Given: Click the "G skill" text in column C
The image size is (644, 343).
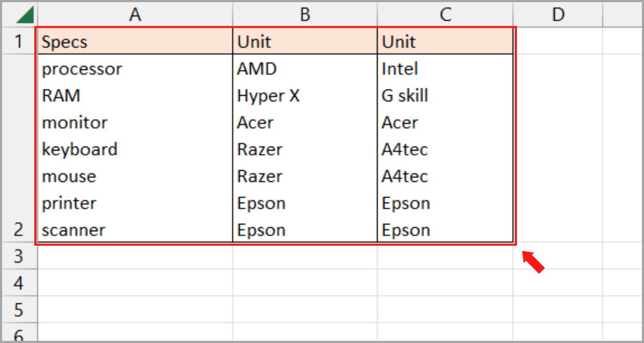Looking at the screenshot, I should coord(405,96).
